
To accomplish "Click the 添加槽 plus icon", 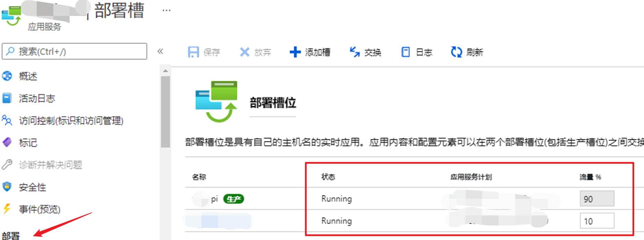I will pos(295,52).
